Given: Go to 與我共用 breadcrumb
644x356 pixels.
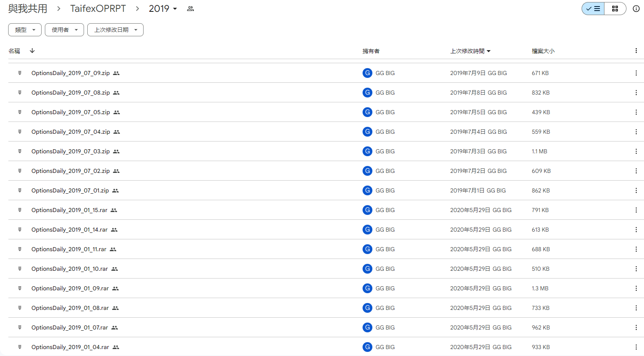Looking at the screenshot, I should (x=28, y=9).
